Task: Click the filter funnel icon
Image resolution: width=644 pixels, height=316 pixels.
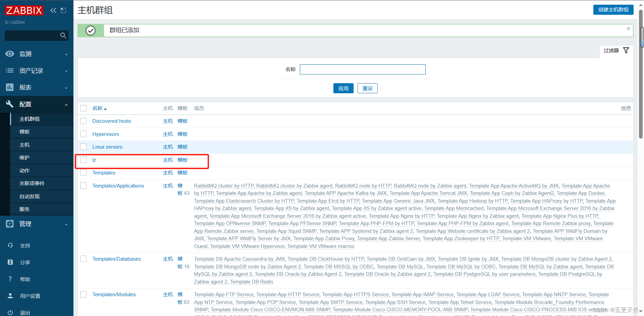Action: [x=626, y=50]
